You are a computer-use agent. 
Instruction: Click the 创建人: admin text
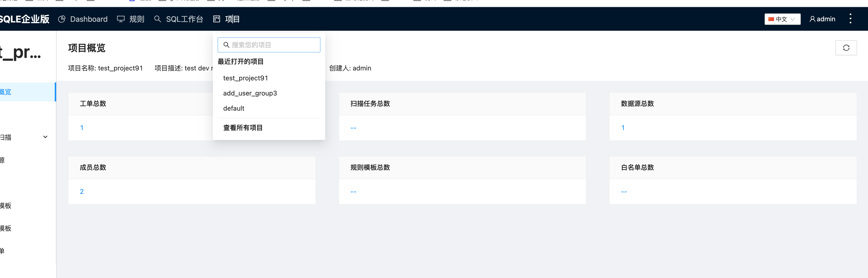click(350, 68)
